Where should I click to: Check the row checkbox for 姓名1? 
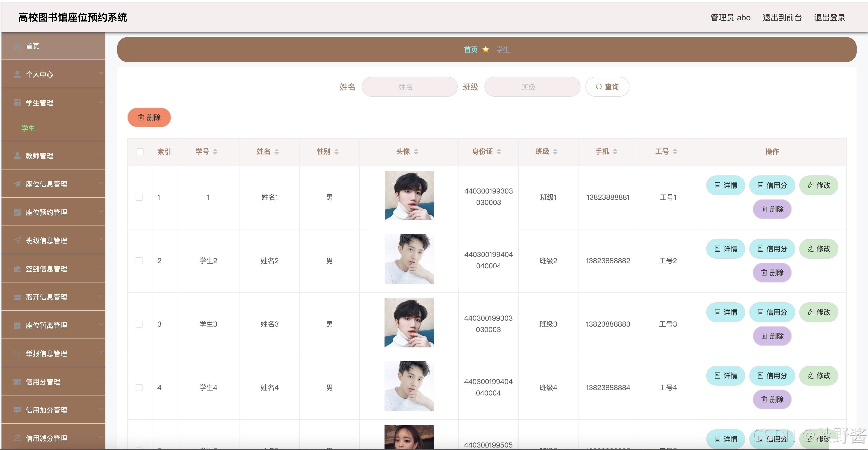(139, 197)
